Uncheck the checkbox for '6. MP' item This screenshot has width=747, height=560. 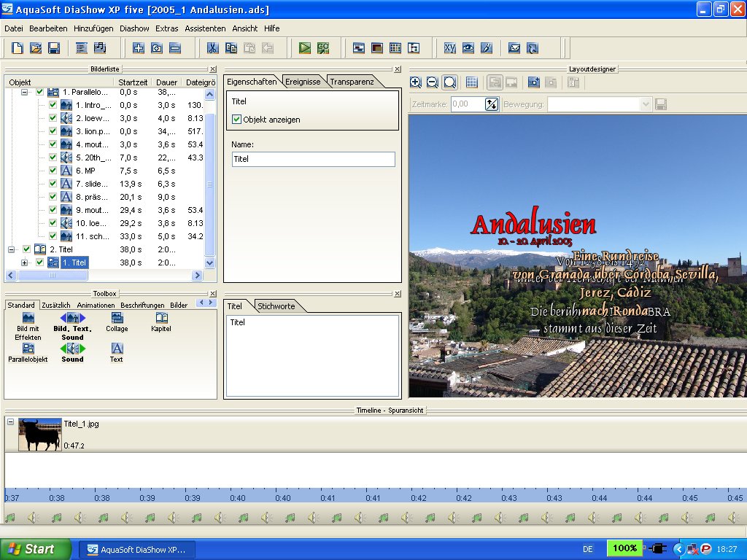[x=53, y=171]
